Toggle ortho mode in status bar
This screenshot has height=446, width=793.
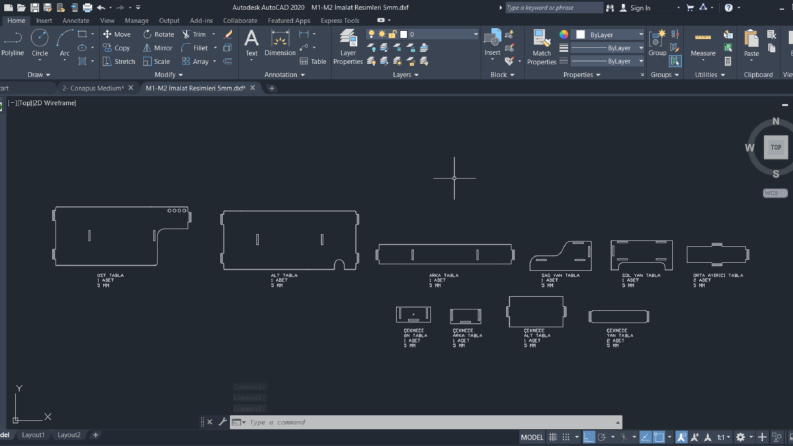pos(589,437)
